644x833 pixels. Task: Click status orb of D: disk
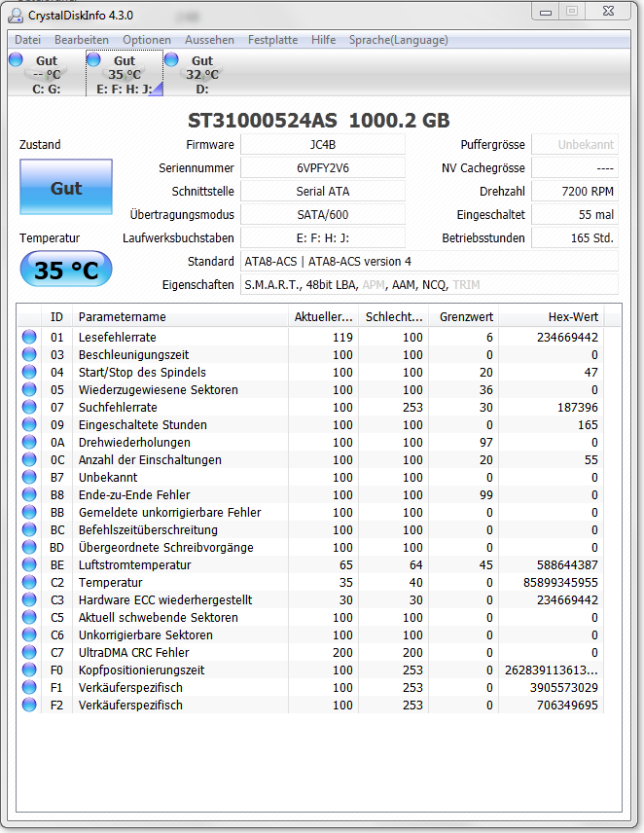(x=171, y=59)
